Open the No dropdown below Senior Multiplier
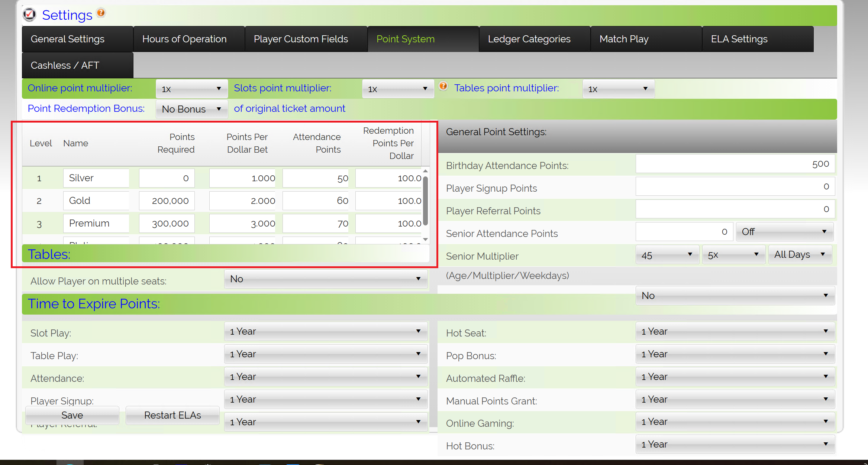The height and width of the screenshot is (465, 868). point(735,296)
